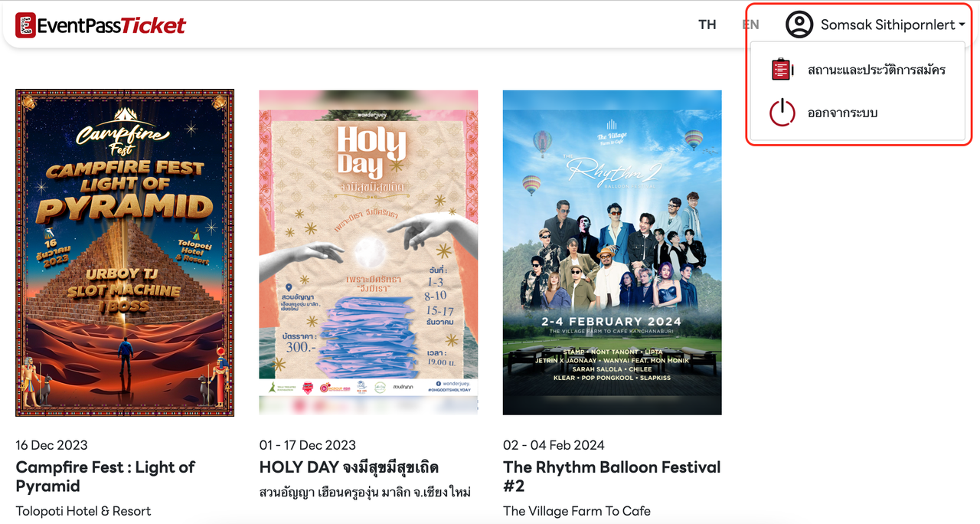
Task: Click the Somsak Sithipornlert username
Action: click(x=887, y=25)
